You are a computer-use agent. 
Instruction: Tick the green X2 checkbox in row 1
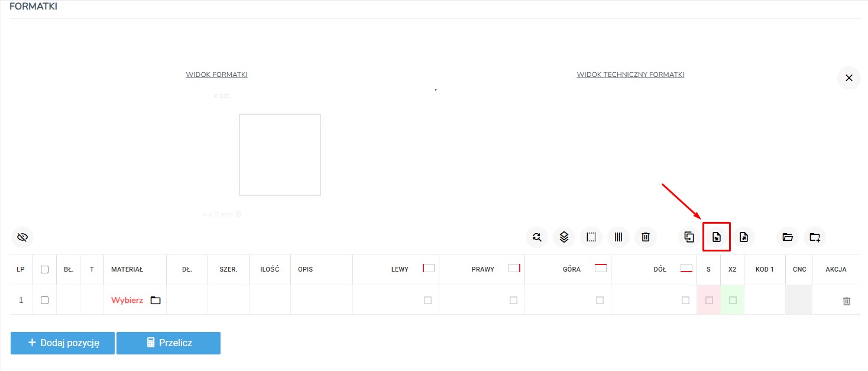coord(733,301)
